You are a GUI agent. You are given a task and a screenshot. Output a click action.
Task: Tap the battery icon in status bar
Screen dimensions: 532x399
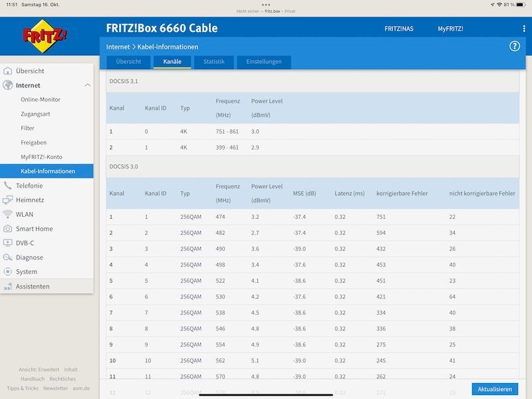click(x=521, y=5)
